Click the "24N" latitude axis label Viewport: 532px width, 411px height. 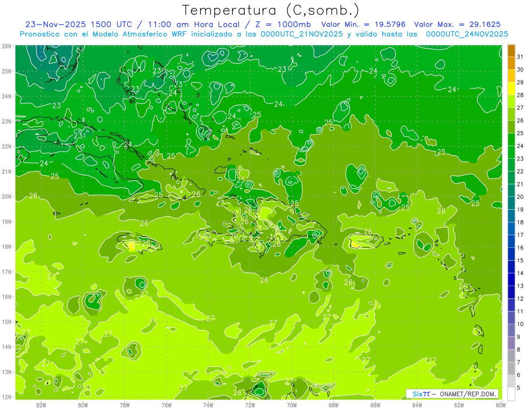pyautogui.click(x=7, y=96)
